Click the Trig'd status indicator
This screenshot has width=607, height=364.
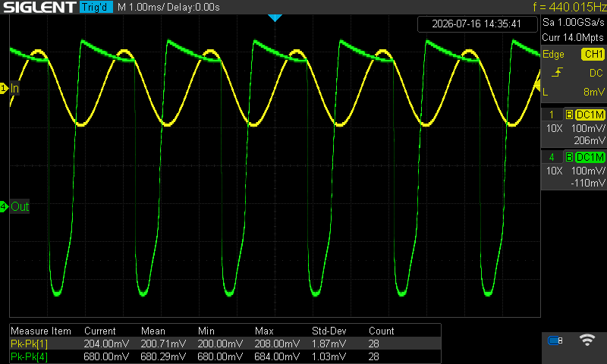[96, 7]
